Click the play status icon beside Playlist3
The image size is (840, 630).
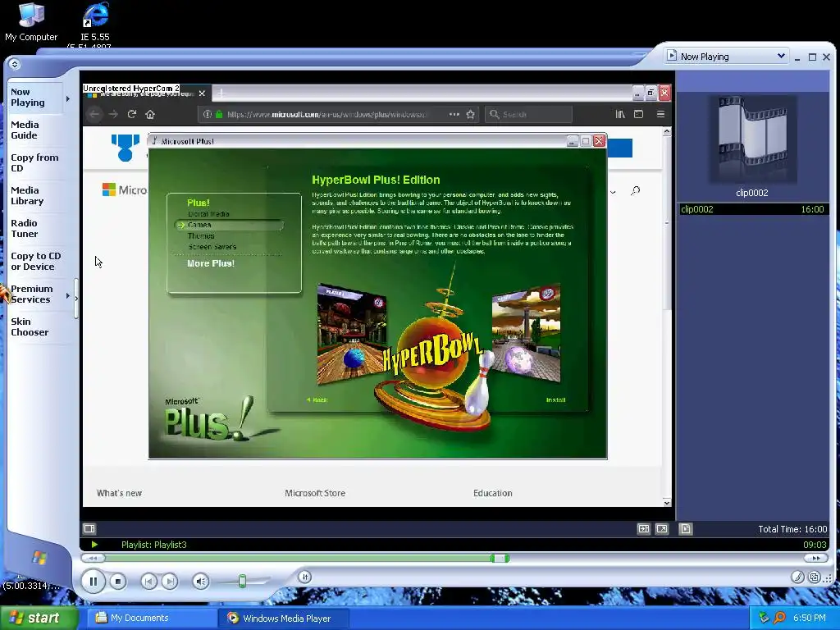(94, 545)
